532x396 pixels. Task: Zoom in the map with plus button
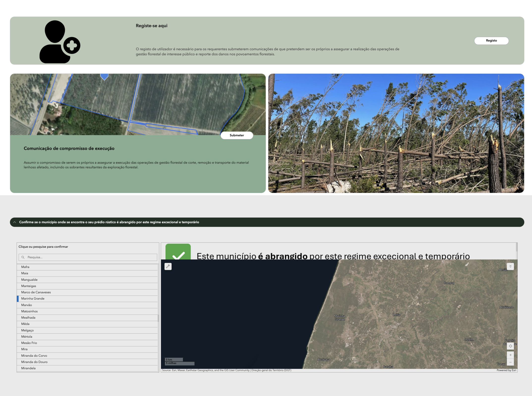coord(510,355)
